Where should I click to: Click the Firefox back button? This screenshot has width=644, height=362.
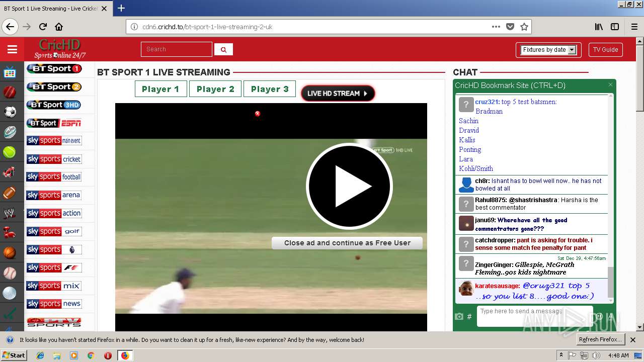click(10, 27)
